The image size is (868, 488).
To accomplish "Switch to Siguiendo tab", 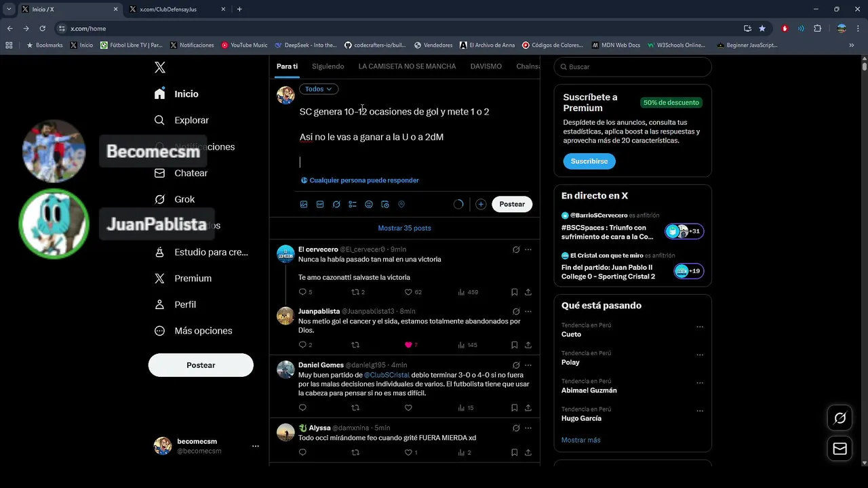I will point(328,66).
